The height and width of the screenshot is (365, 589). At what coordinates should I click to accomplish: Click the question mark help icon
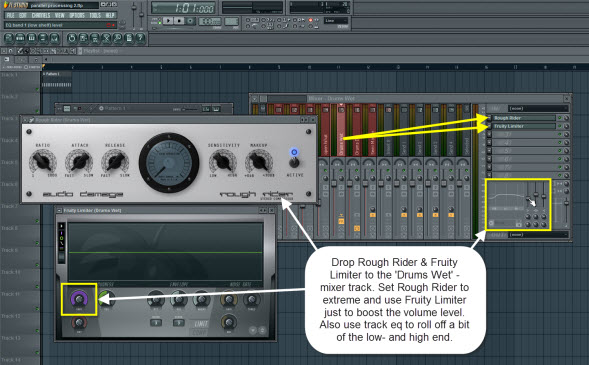pyautogui.click(x=140, y=38)
